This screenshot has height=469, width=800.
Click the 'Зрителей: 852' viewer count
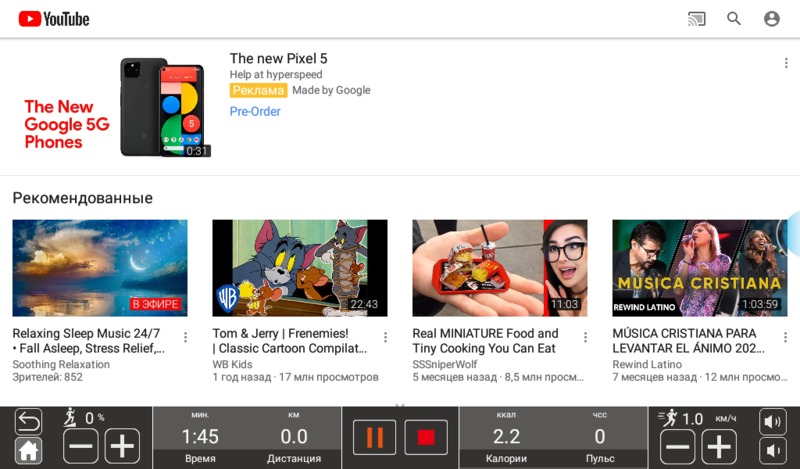click(x=47, y=377)
